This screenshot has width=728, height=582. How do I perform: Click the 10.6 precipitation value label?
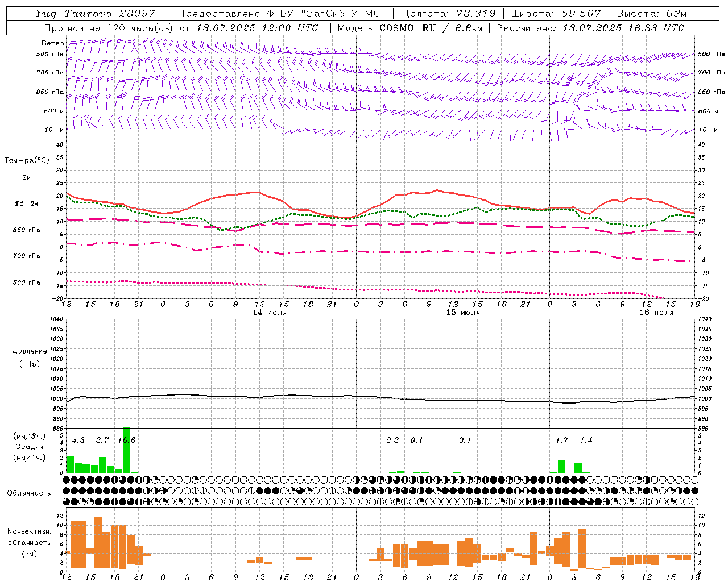[126, 440]
